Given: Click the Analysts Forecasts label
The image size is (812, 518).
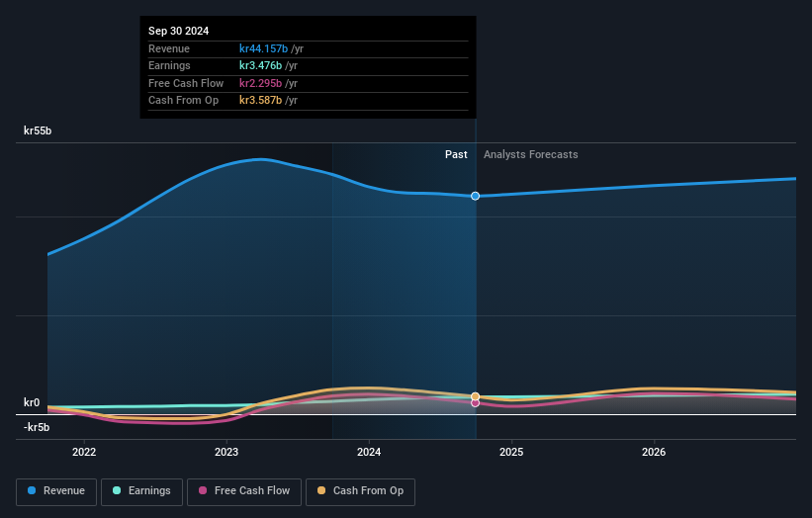Looking at the screenshot, I should [x=531, y=155].
